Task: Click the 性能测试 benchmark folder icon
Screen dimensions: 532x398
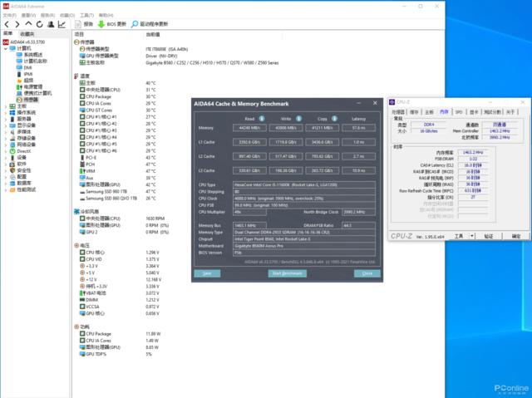Action: tap(12, 189)
